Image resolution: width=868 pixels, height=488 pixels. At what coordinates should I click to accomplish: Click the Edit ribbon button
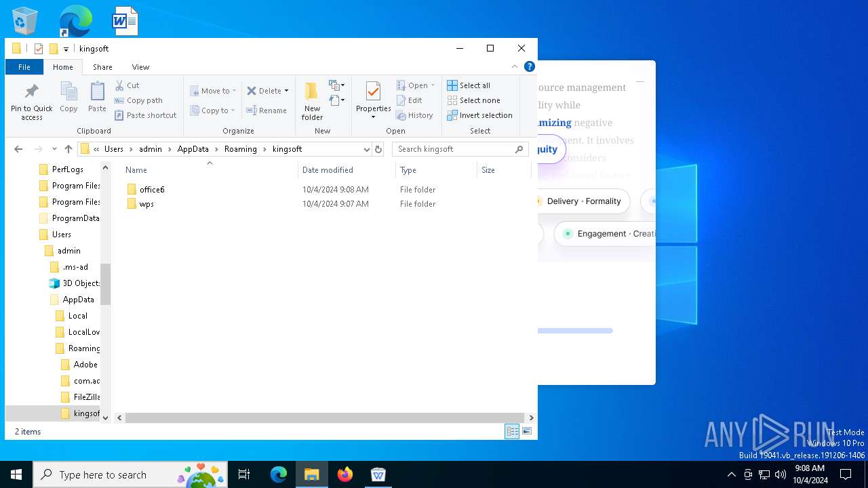410,100
